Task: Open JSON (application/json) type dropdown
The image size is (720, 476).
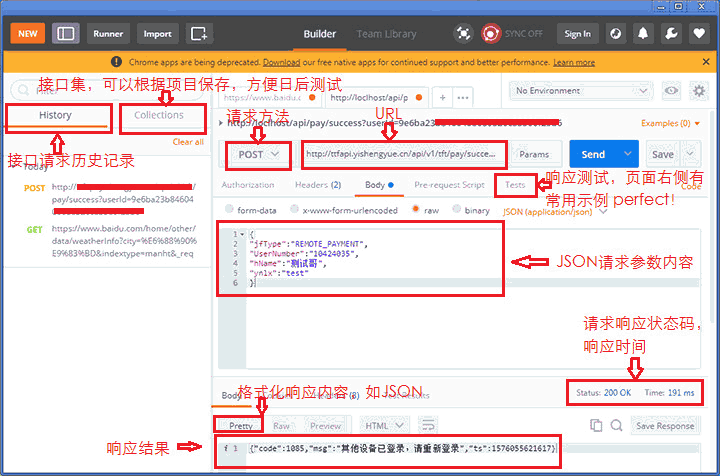Action: (x=555, y=212)
